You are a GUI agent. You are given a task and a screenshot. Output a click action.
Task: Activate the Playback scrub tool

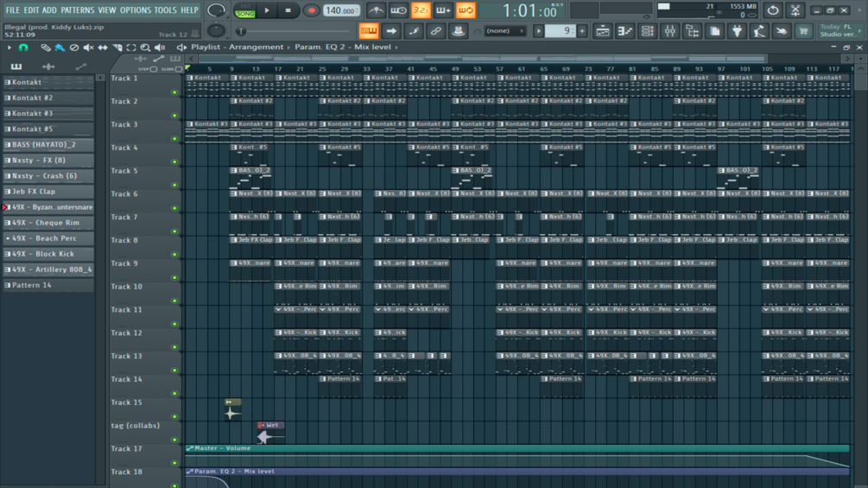point(160,48)
